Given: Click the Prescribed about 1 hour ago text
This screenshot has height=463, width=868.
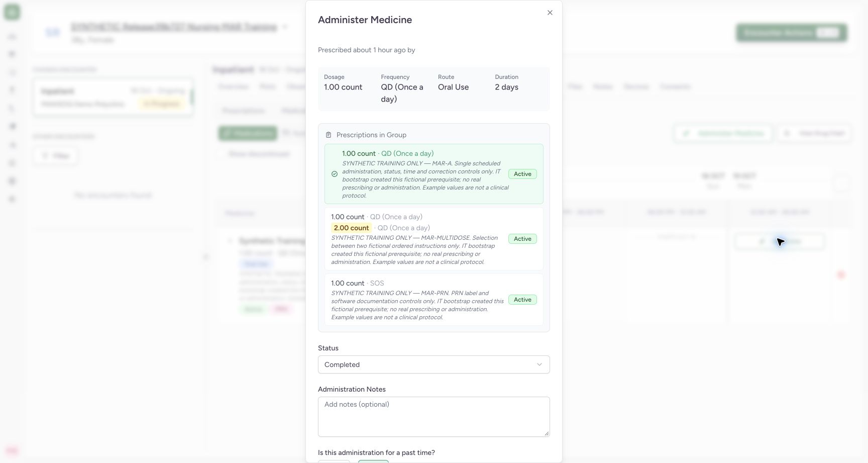Looking at the screenshot, I should 367,50.
